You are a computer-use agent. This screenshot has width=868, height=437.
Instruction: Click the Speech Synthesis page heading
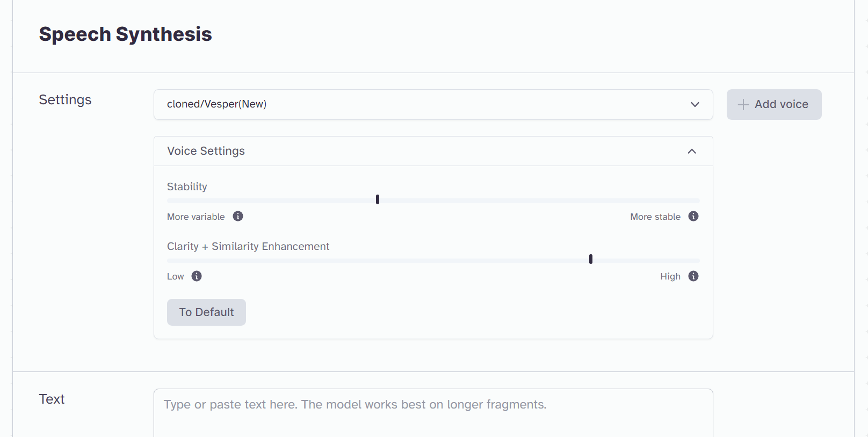(125, 34)
